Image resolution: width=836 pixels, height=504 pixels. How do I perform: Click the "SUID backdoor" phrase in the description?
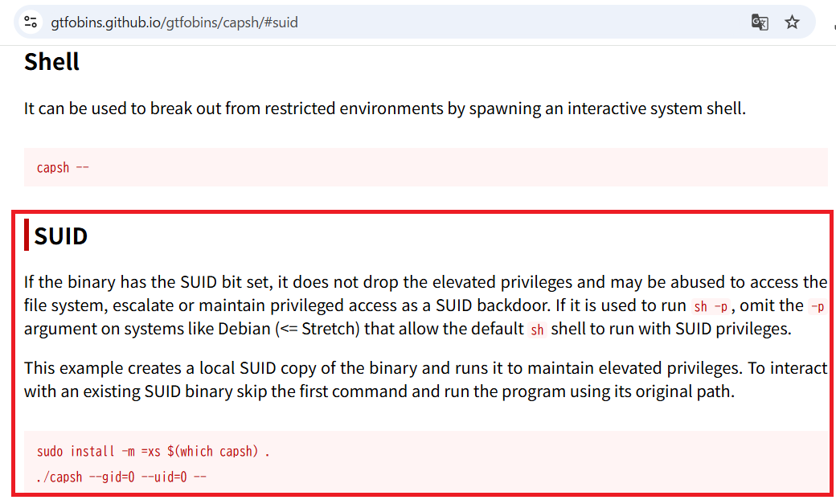click(x=477, y=305)
